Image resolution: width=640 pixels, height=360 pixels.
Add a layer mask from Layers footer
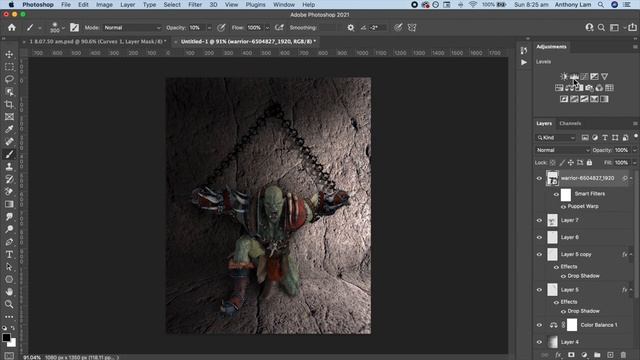point(571,355)
